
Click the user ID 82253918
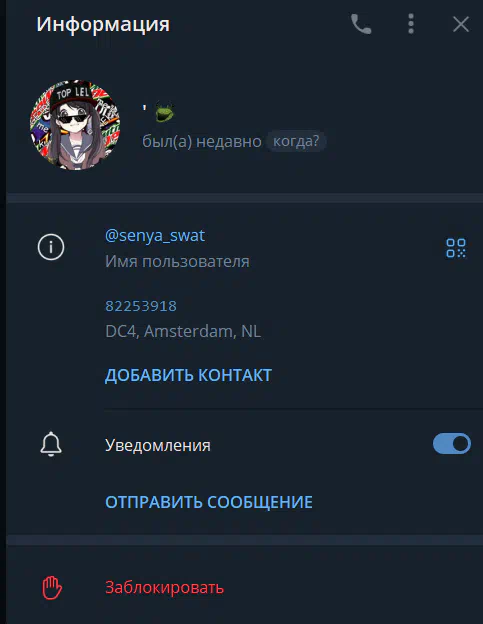click(x=141, y=306)
